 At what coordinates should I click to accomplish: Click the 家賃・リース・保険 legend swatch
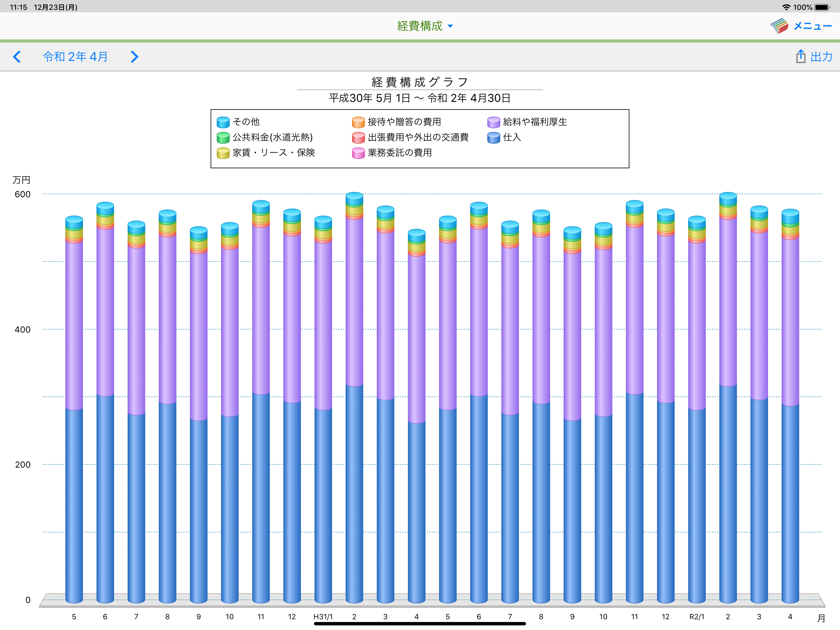click(x=223, y=153)
